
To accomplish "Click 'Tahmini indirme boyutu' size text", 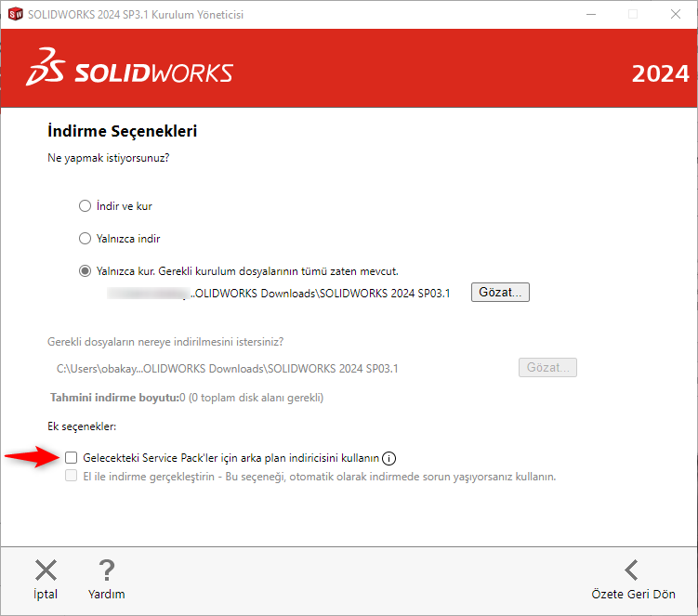I will click(187, 398).
